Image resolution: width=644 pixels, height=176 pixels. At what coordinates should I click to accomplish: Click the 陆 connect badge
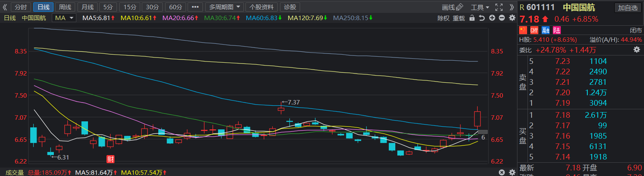click(x=557, y=30)
